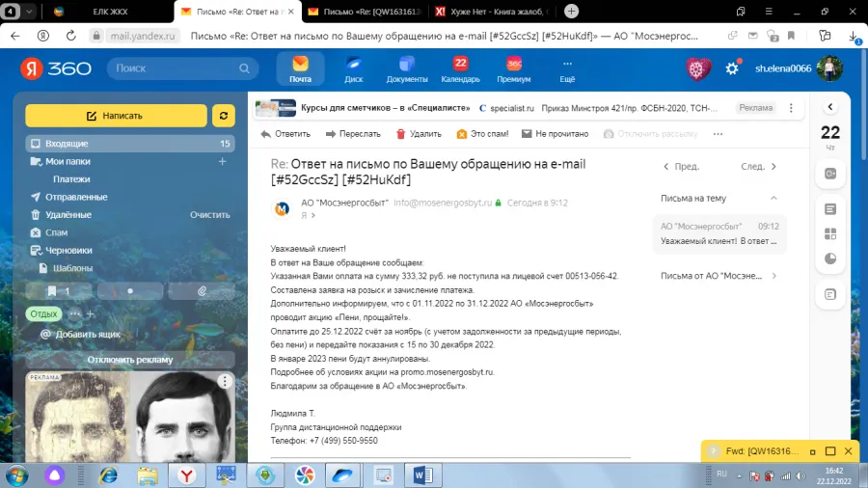Open the Документы service icon
Screen dimensions: 868x488
tap(407, 69)
